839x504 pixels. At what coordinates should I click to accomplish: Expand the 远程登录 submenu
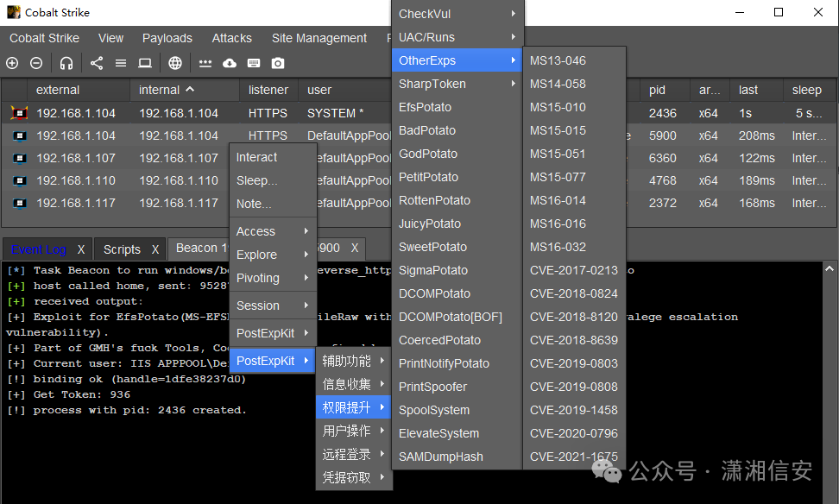coord(354,454)
